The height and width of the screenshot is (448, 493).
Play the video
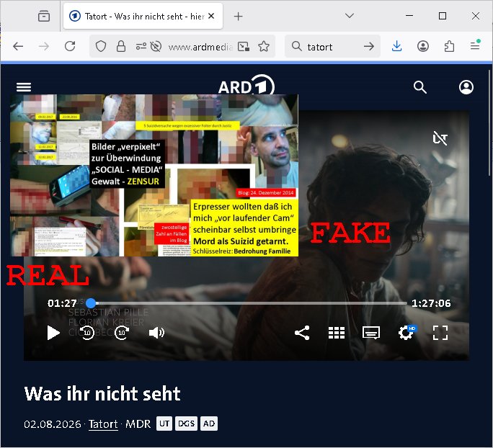click(53, 333)
